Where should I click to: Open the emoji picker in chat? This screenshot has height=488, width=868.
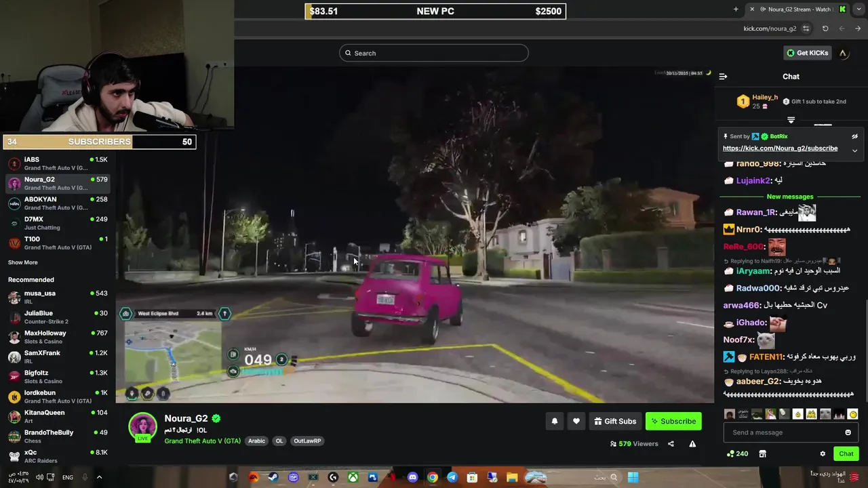click(848, 432)
